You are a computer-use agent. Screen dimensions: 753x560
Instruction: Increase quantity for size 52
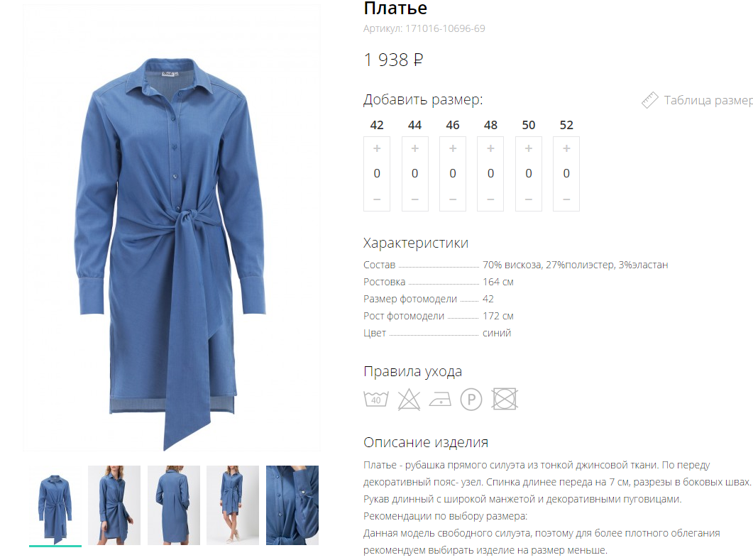(x=566, y=148)
